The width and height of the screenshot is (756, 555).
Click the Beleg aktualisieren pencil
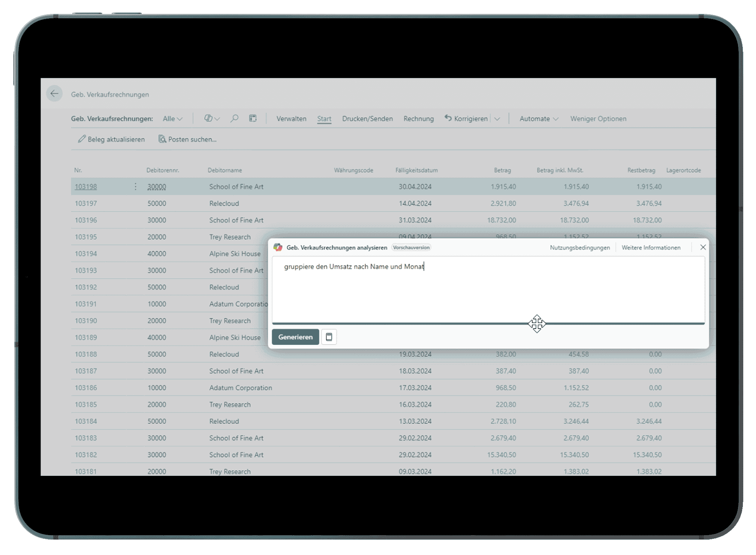tap(82, 139)
